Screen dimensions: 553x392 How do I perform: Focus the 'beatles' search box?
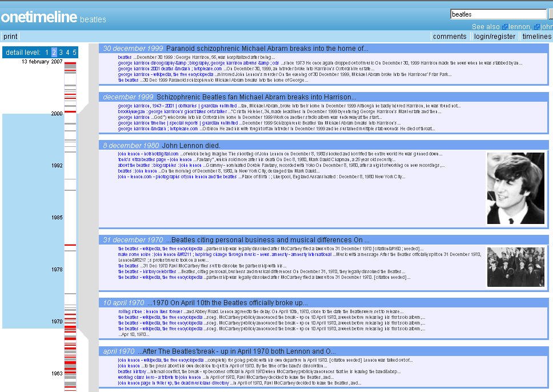498,14
